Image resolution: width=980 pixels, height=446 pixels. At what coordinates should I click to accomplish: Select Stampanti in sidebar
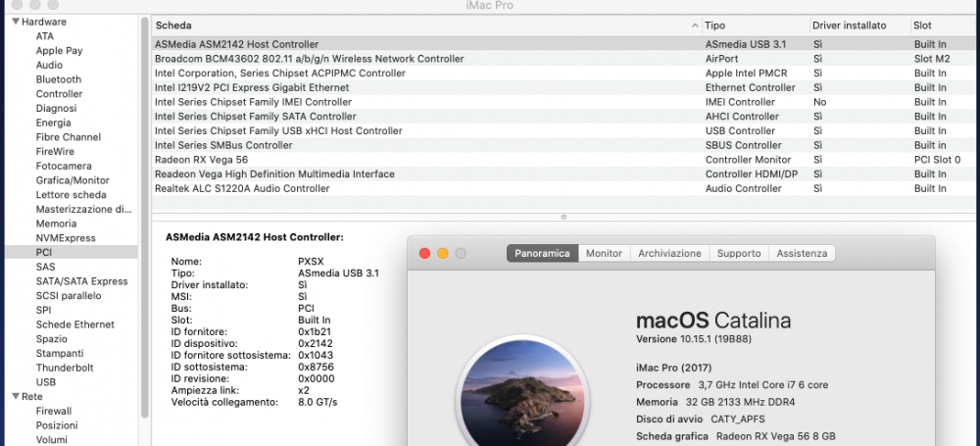(60, 353)
